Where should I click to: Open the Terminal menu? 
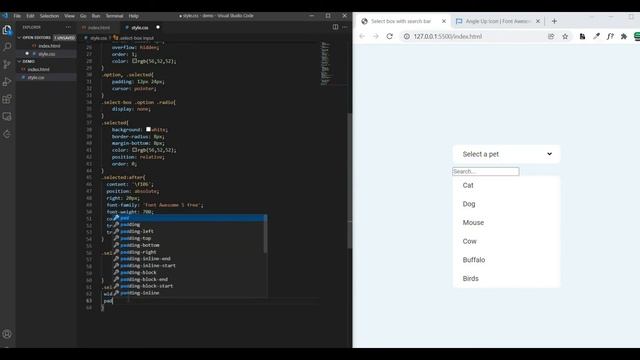pyautogui.click(x=114, y=16)
